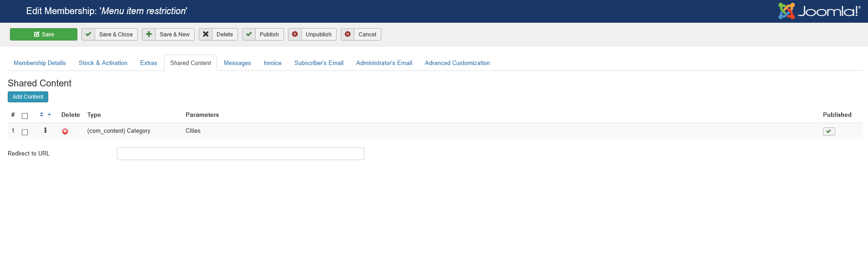Open Membership Details tab
Image resolution: width=868 pixels, height=266 pixels.
point(40,63)
